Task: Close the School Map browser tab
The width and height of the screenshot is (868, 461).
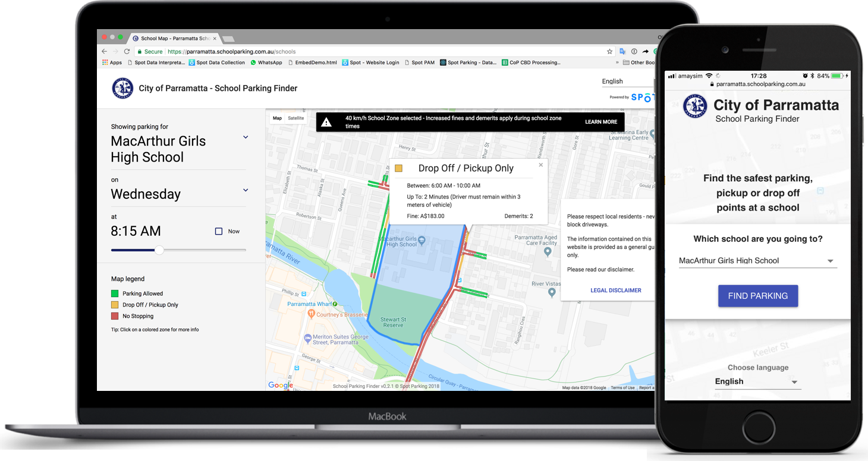Action: point(214,39)
